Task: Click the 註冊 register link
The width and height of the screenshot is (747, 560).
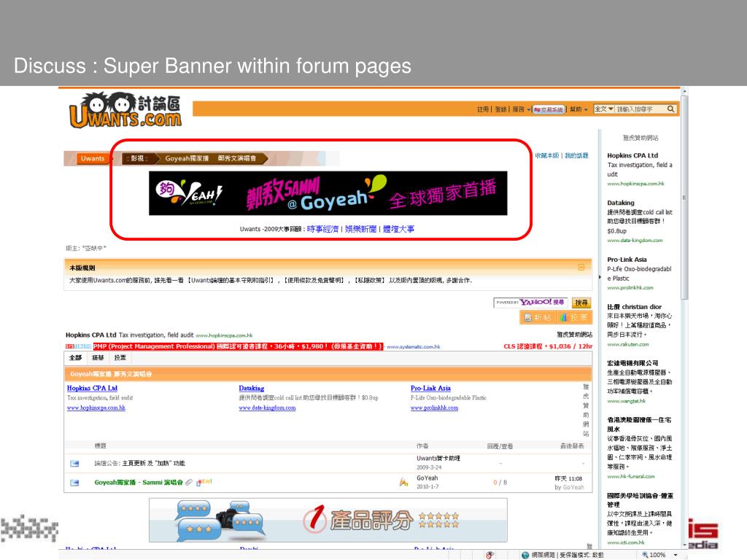Action: pos(483,109)
